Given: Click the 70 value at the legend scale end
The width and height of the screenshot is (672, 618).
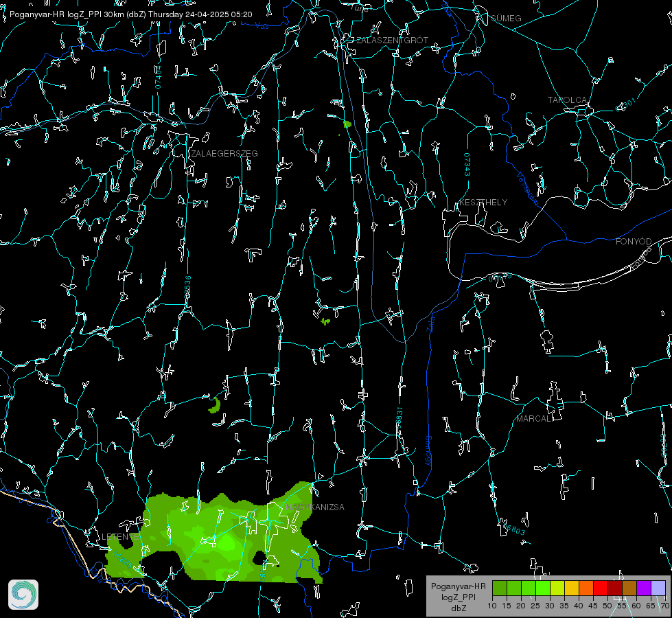Looking at the screenshot, I should [664, 606].
